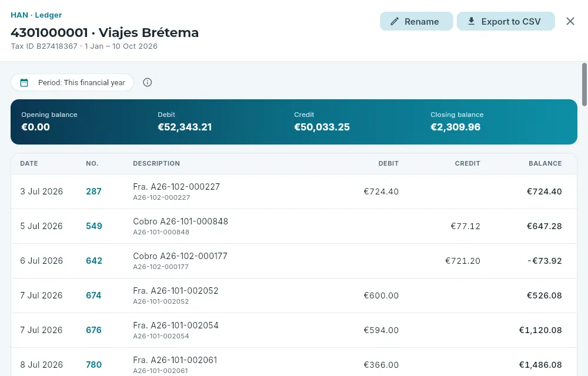Click the 3 Jul 2026 date cell
Image resolution: width=588 pixels, height=376 pixels.
(41, 192)
